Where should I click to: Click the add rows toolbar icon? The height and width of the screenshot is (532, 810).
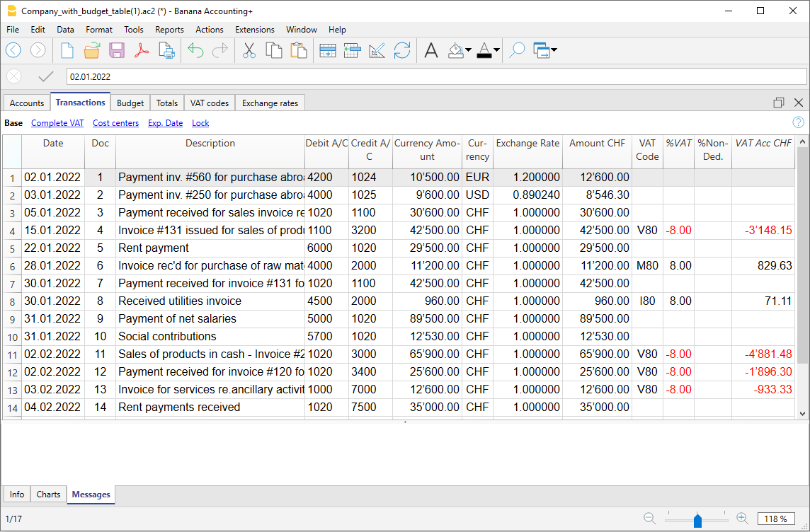[328, 50]
